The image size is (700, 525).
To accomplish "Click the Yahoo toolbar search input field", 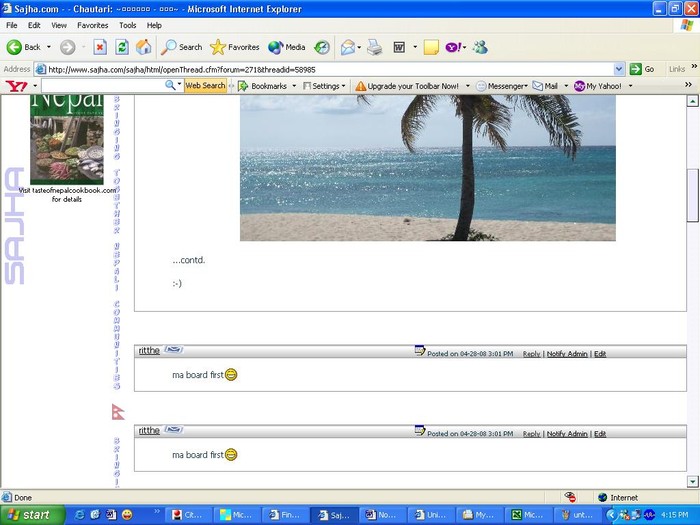I will point(100,86).
